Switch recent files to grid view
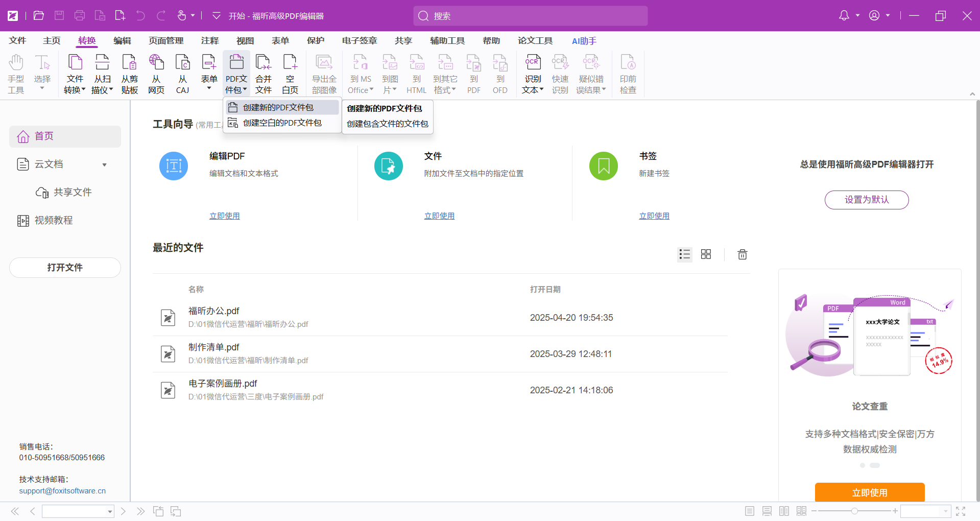Image resolution: width=980 pixels, height=521 pixels. 706,254
